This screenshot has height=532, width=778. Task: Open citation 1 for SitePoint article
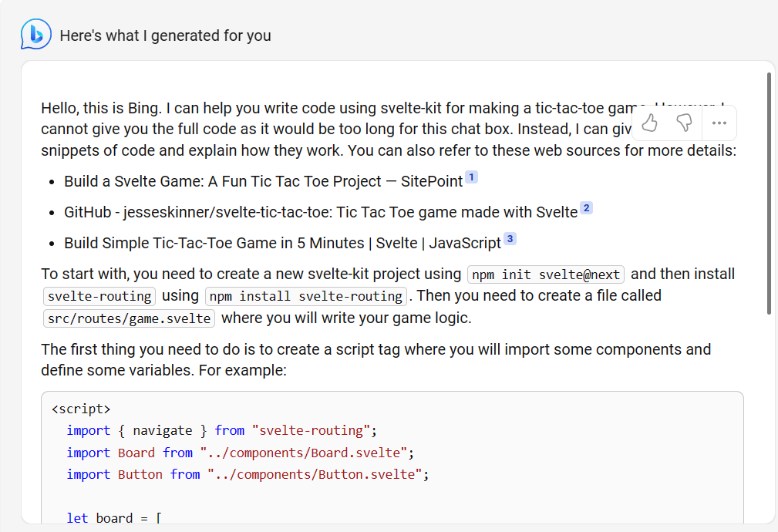click(x=471, y=177)
